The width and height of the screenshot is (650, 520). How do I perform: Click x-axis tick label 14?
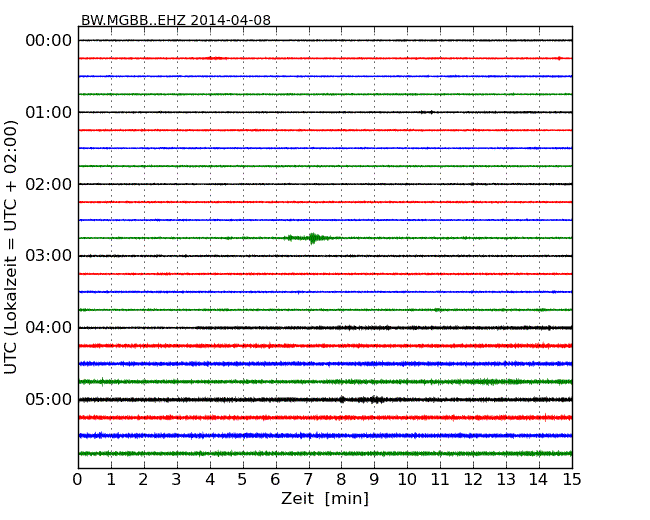click(x=538, y=480)
